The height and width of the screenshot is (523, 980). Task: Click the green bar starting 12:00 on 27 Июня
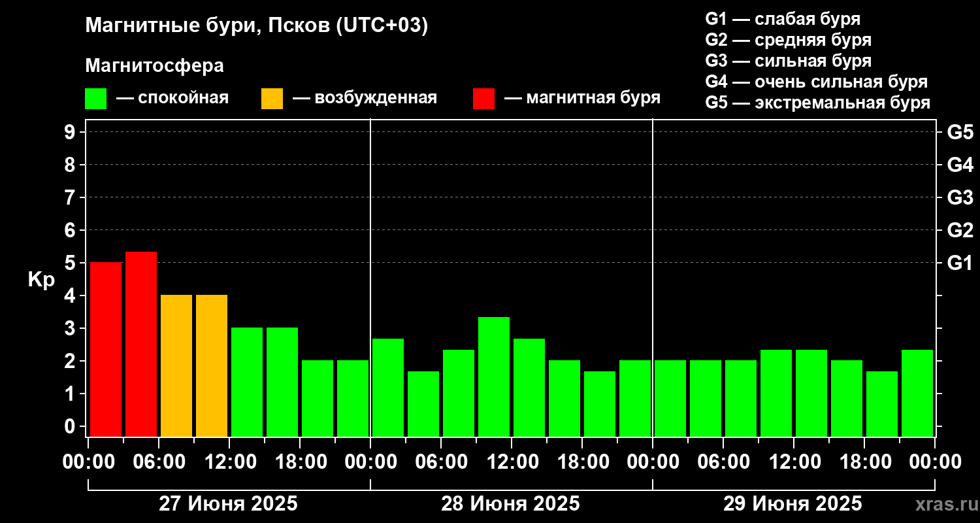[247, 382]
